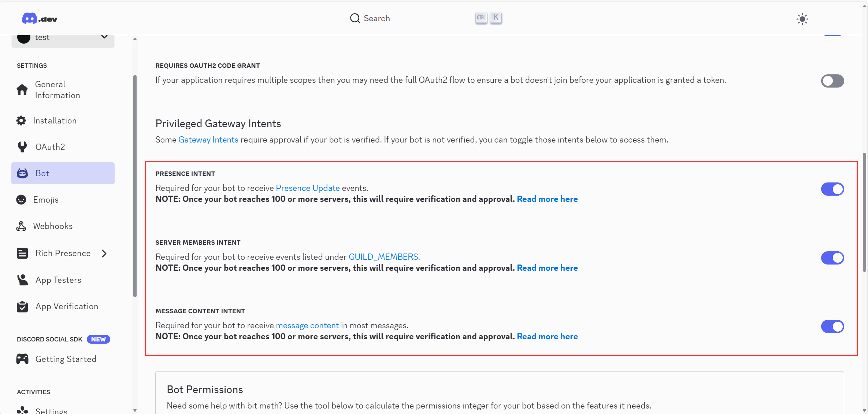The height and width of the screenshot is (414, 868).
Task: Click the Search input field
Action: (426, 18)
